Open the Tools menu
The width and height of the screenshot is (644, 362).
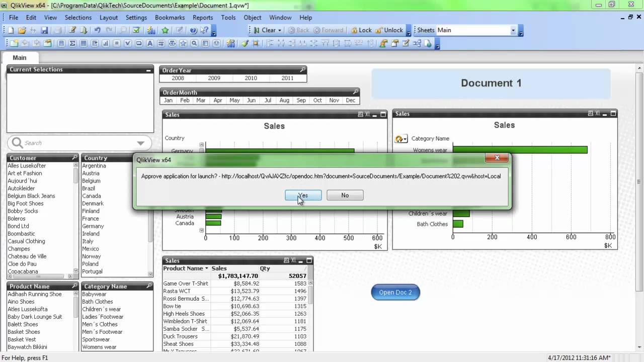pos(228,17)
